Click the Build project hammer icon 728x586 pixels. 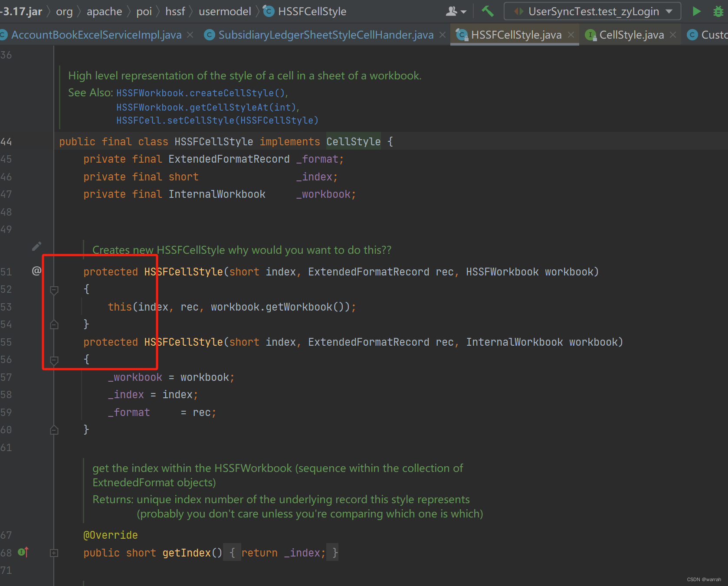(x=488, y=11)
